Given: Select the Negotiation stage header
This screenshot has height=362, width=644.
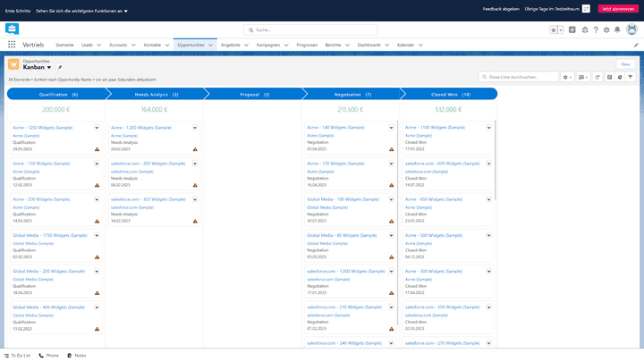Looking at the screenshot, I should pos(352,95).
